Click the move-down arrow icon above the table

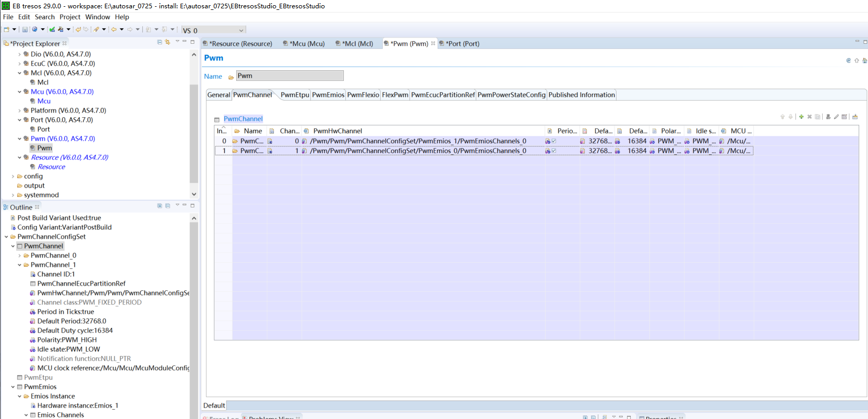(791, 117)
